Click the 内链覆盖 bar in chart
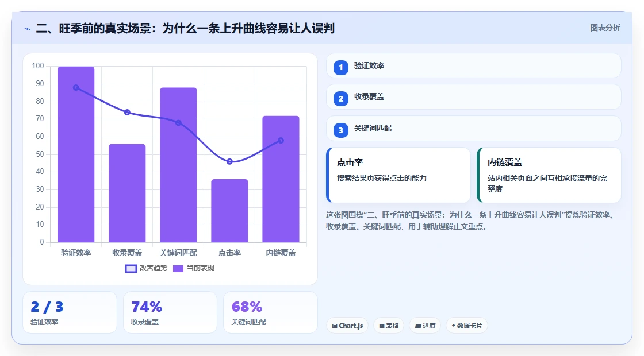Viewport: 644px width, 356px height. pyautogui.click(x=281, y=179)
